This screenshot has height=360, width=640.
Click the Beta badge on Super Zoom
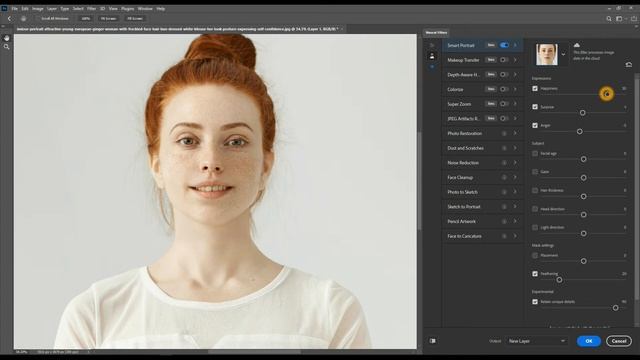point(491,104)
